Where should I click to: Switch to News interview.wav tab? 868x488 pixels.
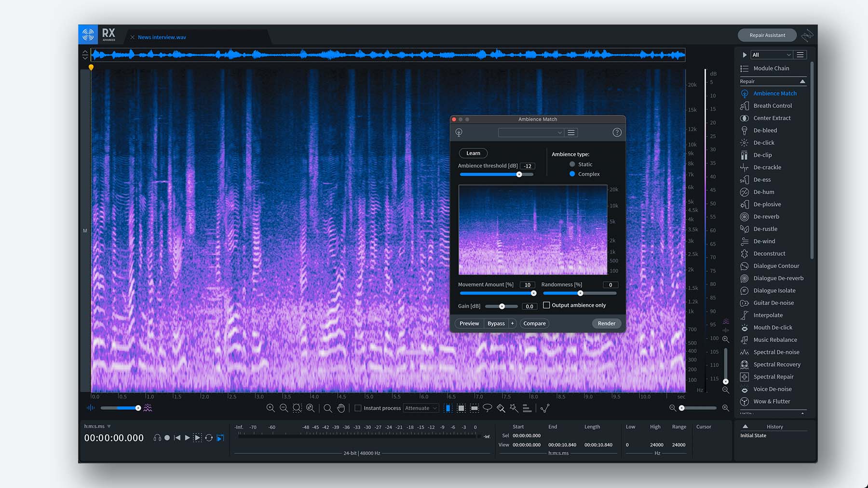pyautogui.click(x=162, y=37)
